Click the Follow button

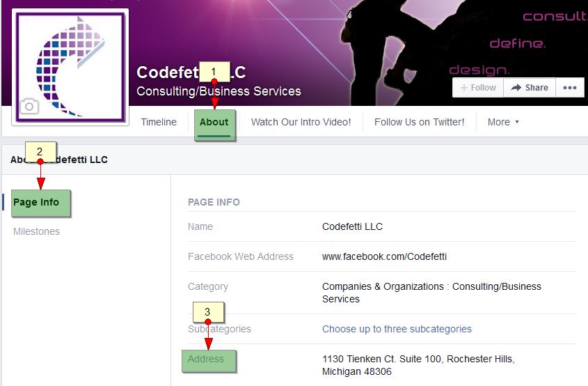(478, 88)
